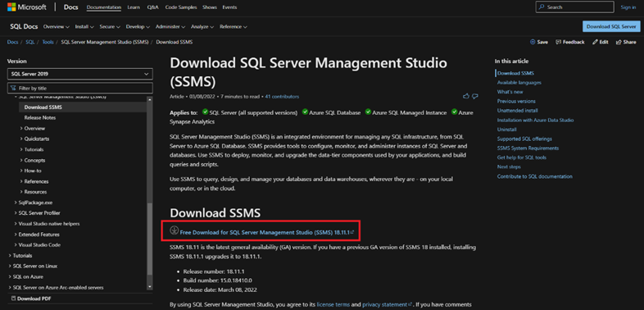Open the Develop menu in SQL Docs bar
644x310 pixels.
pos(138,27)
